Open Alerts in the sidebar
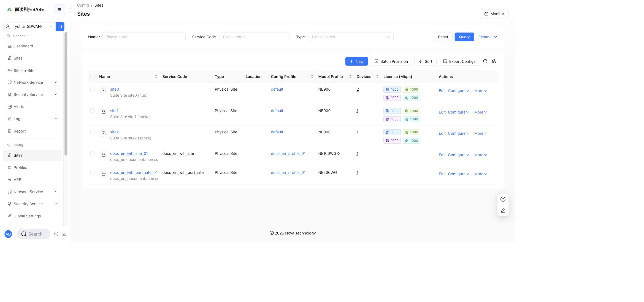This screenshot has width=644, height=302. coord(33,107)
